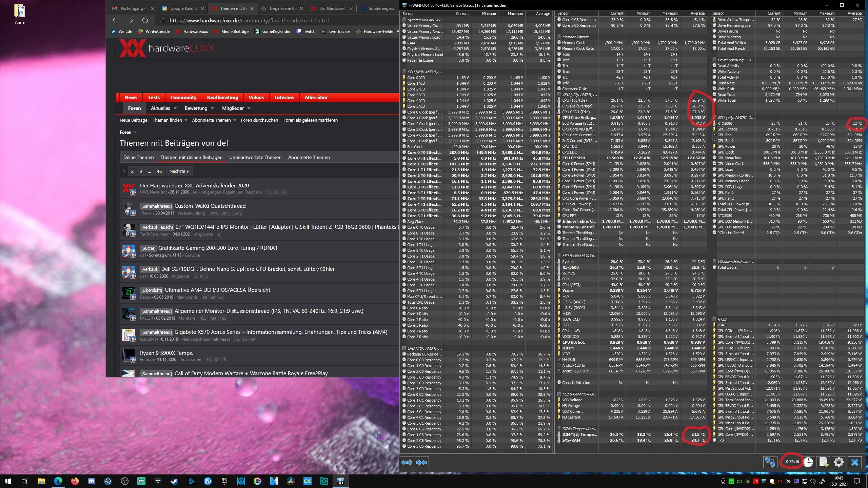
Task: Select the CPU (Tctl/Tdie) sensor row
Action: [x=632, y=100]
